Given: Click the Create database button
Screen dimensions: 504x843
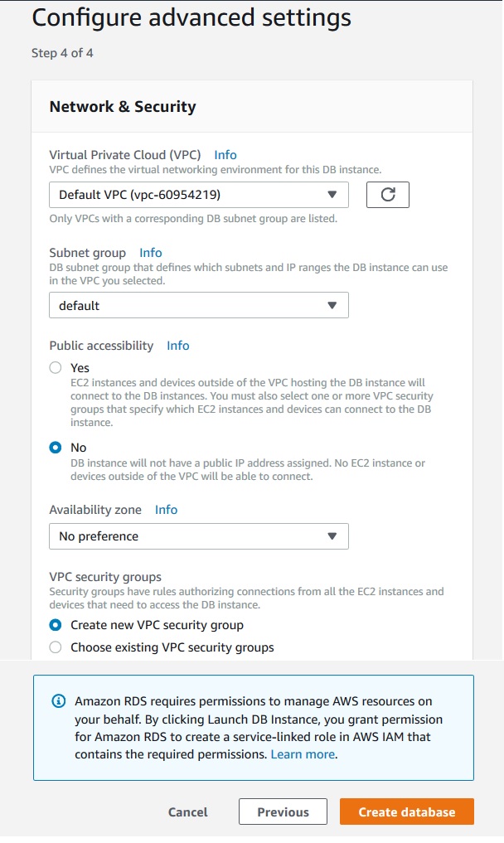Looking at the screenshot, I should 407,812.
